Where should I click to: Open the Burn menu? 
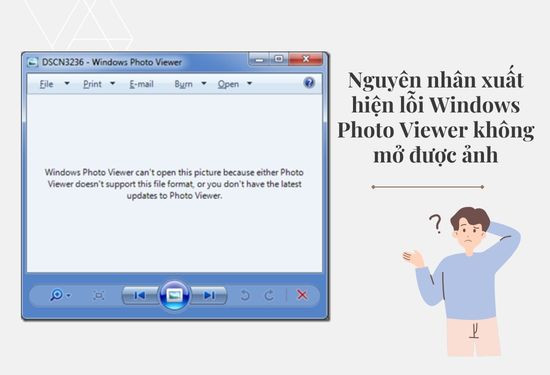coord(183,84)
